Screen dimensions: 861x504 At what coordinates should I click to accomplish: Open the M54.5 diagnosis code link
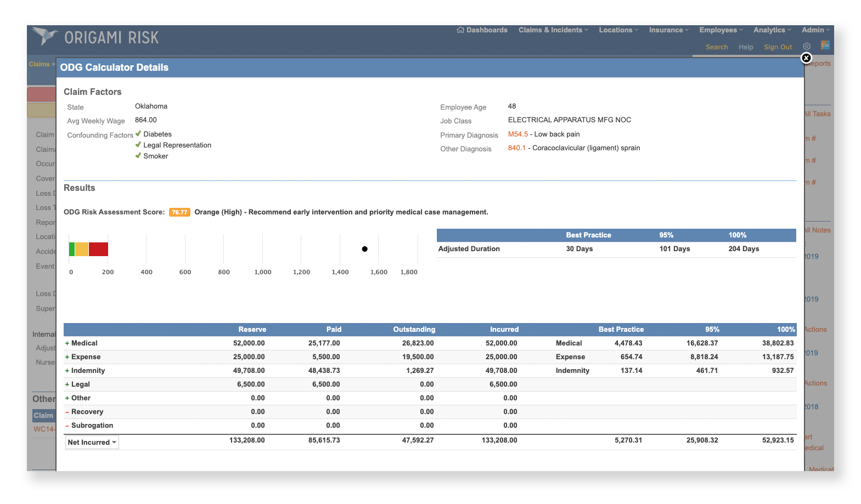(x=517, y=134)
